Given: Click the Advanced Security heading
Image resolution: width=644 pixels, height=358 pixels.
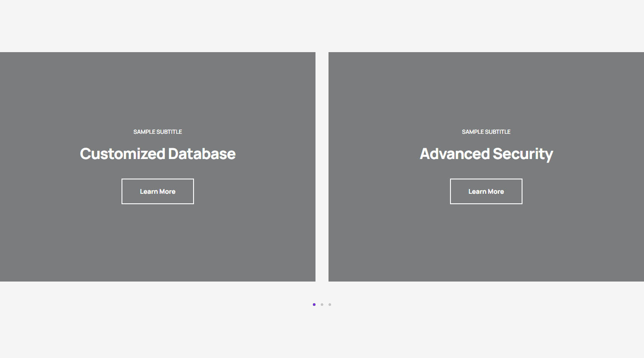Looking at the screenshot, I should [486, 154].
